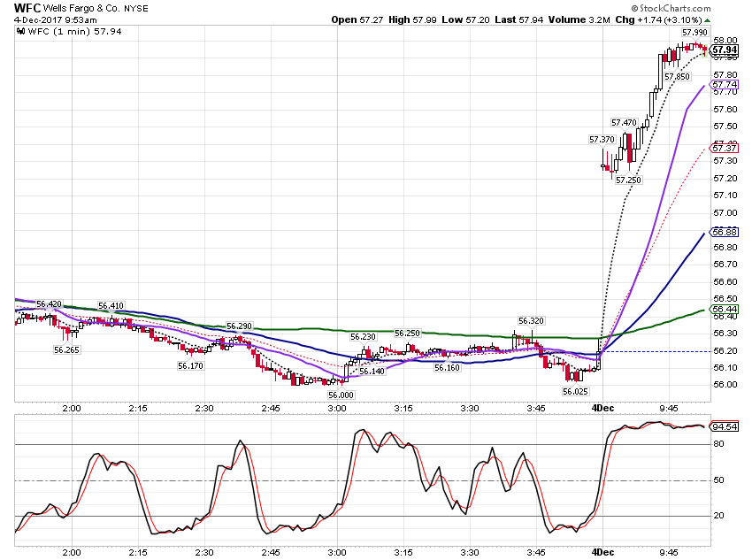Screen dimensions: 752x560
Task: Open the StockCharts.com watermark link
Action: [x=671, y=8]
